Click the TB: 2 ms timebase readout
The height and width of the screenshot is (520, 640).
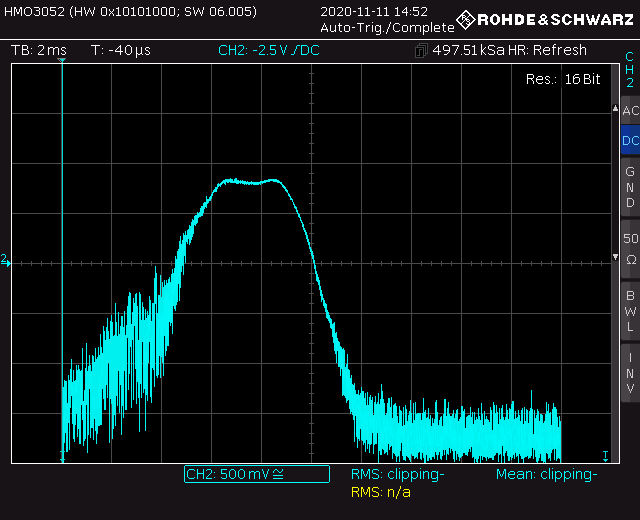(39, 50)
